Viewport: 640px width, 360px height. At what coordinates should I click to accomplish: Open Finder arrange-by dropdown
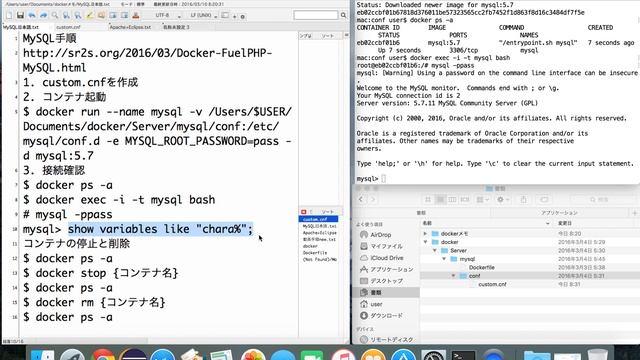(483, 200)
